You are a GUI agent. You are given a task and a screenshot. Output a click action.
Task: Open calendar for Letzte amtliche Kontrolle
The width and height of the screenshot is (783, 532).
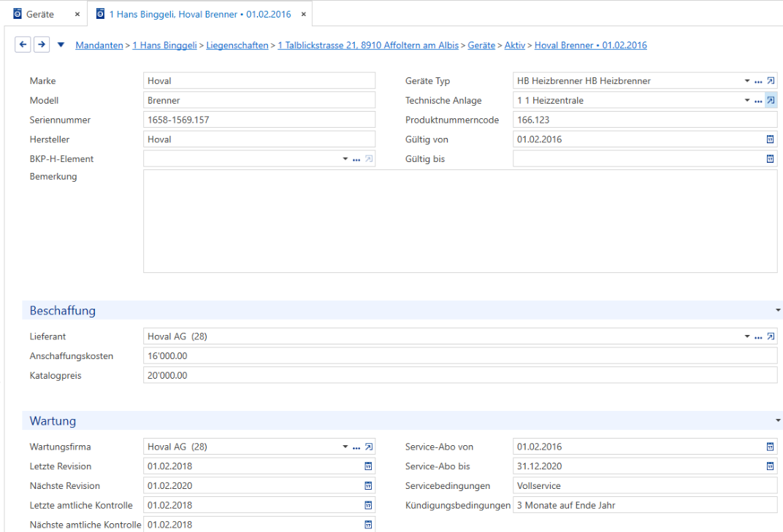[368, 505]
